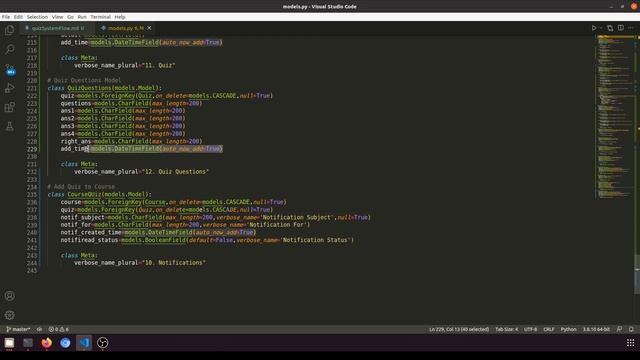Click line number 221 in gutter
This screenshot has width=640, height=360.
click(x=32, y=88)
